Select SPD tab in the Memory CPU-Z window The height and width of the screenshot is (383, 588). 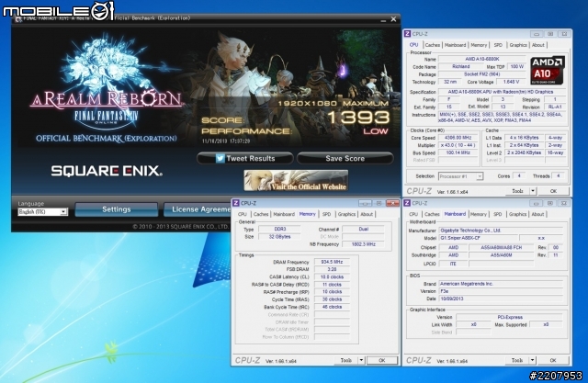point(327,214)
